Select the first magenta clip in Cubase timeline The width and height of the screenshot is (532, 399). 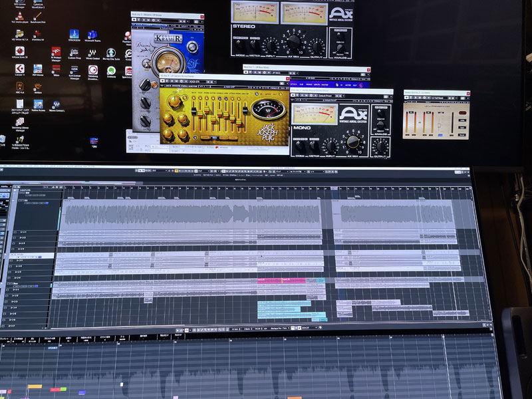coord(270,281)
